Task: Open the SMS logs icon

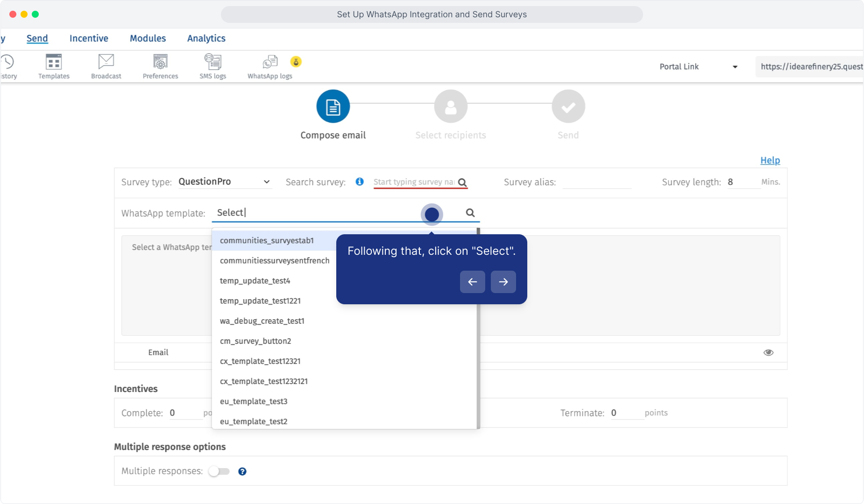Action: (213, 66)
